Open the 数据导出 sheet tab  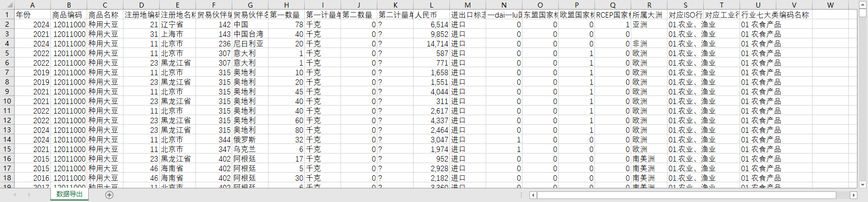click(x=69, y=194)
